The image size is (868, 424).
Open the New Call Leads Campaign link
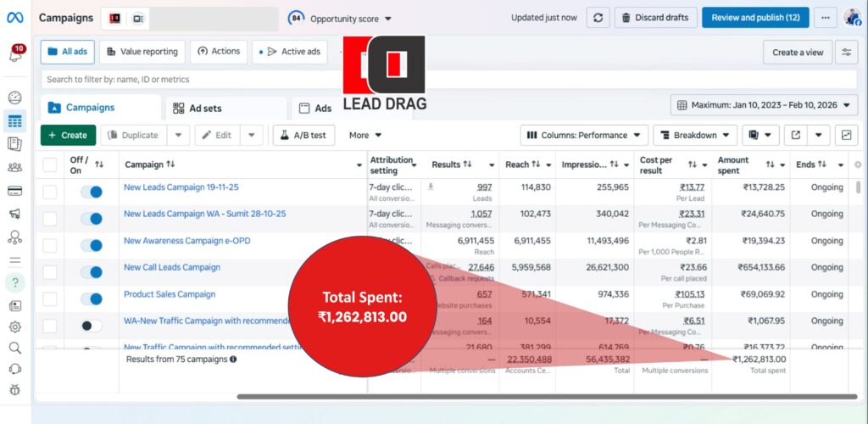pyautogui.click(x=172, y=267)
